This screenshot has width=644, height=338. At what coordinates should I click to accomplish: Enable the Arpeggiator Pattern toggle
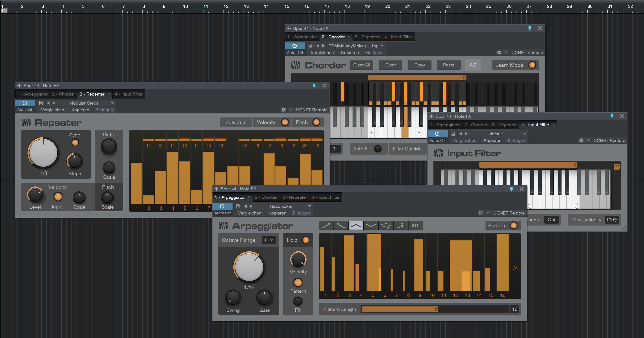(x=513, y=226)
